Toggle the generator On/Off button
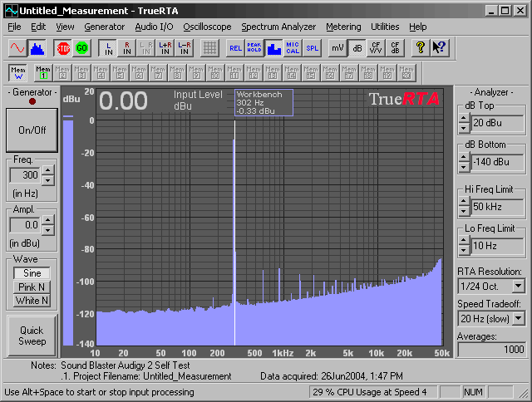The height and width of the screenshot is (402, 532). (x=32, y=130)
